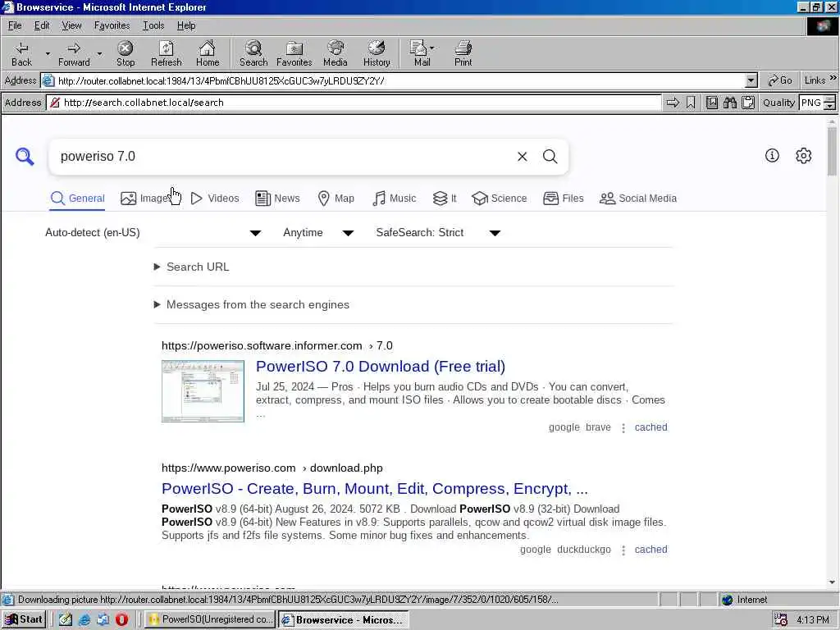Click the search engine logo icon

(x=25, y=157)
